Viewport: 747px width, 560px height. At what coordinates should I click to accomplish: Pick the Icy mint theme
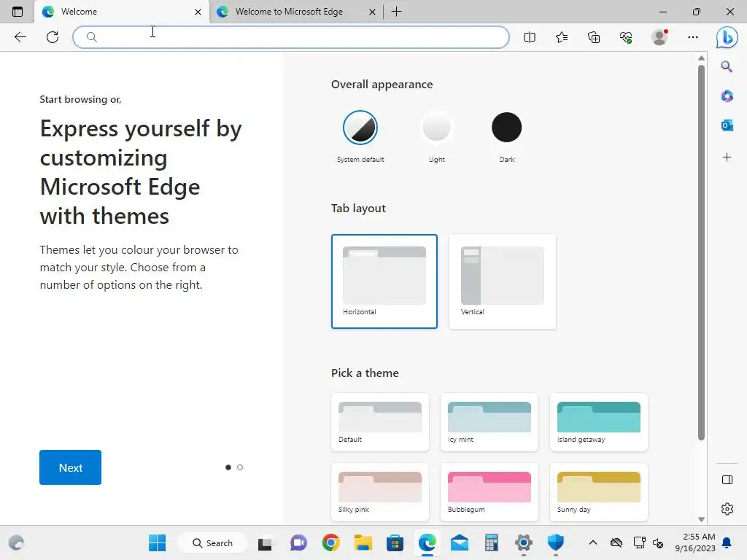point(489,422)
